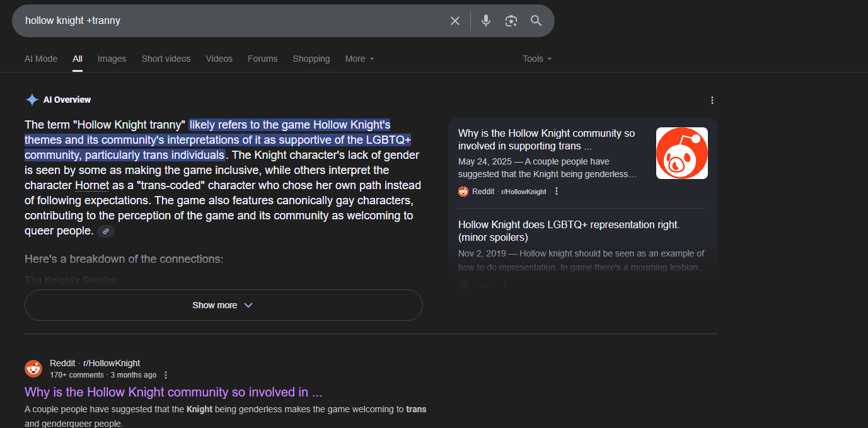Open three-dot menu next to '3 months ago'

tap(166, 375)
